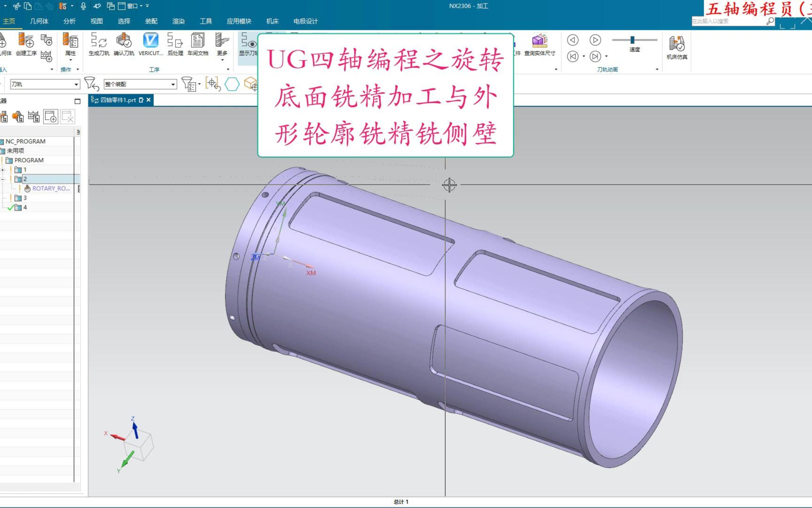Viewport: 812px width, 508px height.
Task: Click the snap point bracket crosshair icon
Action: coord(213,84)
